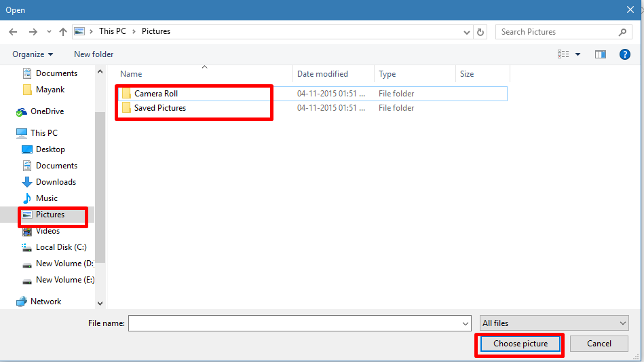The image size is (644, 362).
Task: Open the All files type filter
Action: point(554,323)
